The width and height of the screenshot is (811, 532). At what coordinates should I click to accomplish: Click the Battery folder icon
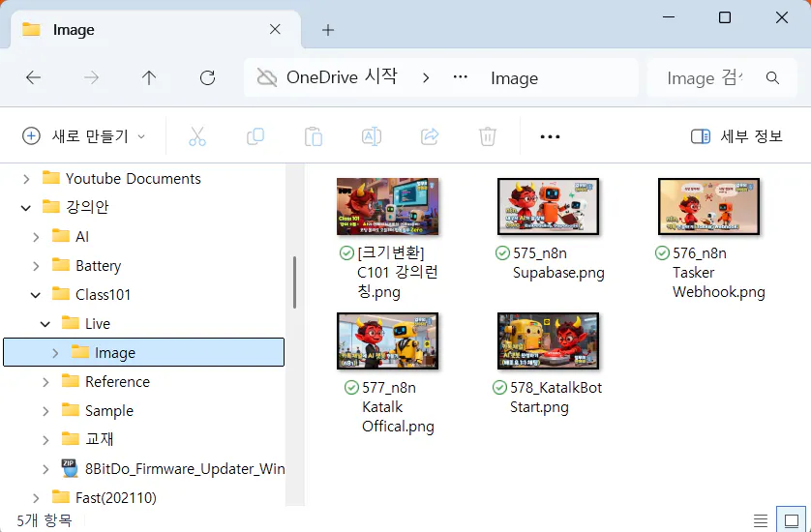point(61,265)
